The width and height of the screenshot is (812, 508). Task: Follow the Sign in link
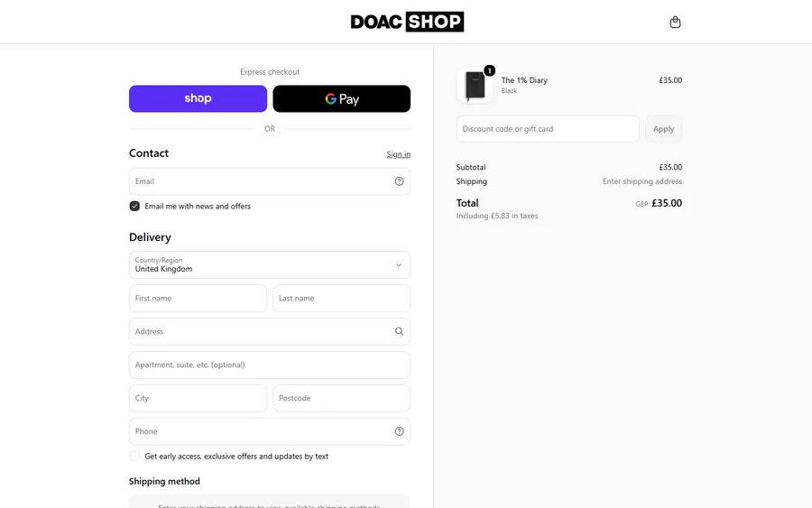coord(398,154)
